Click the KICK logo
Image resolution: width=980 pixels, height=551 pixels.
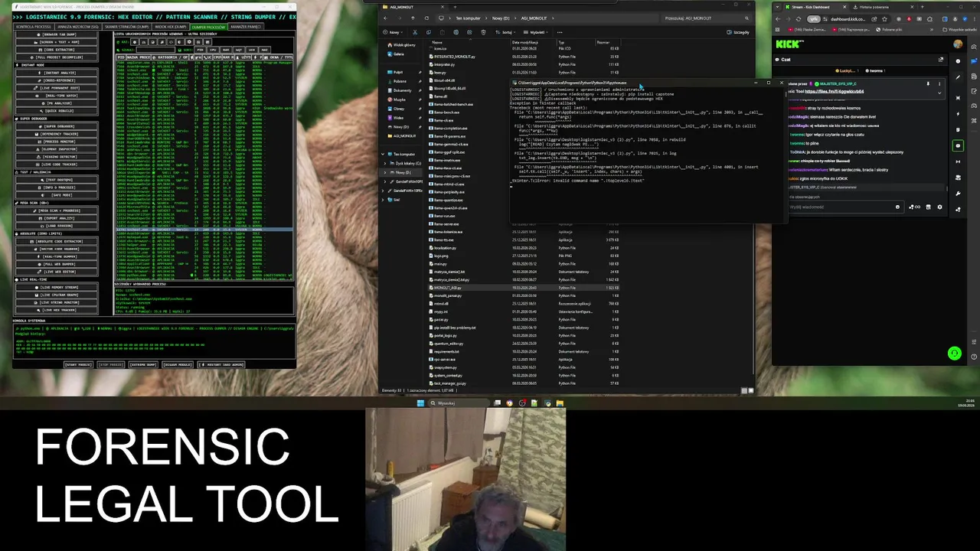[788, 44]
